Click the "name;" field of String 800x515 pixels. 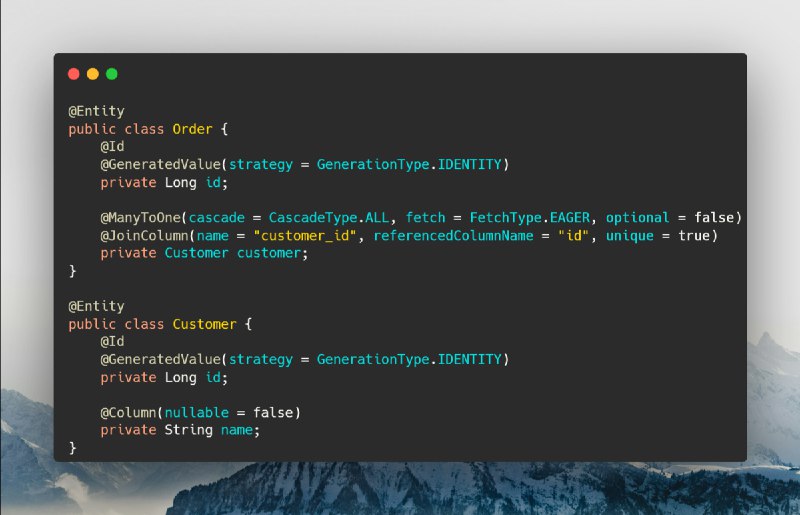click(x=240, y=430)
